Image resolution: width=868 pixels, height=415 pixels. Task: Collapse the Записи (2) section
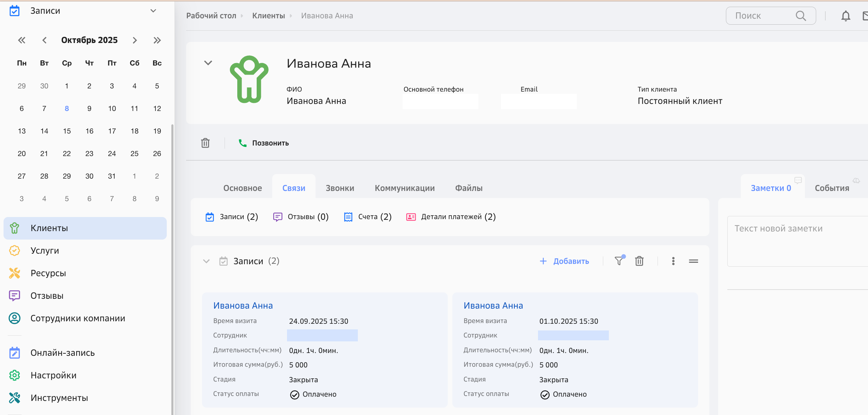(x=206, y=261)
